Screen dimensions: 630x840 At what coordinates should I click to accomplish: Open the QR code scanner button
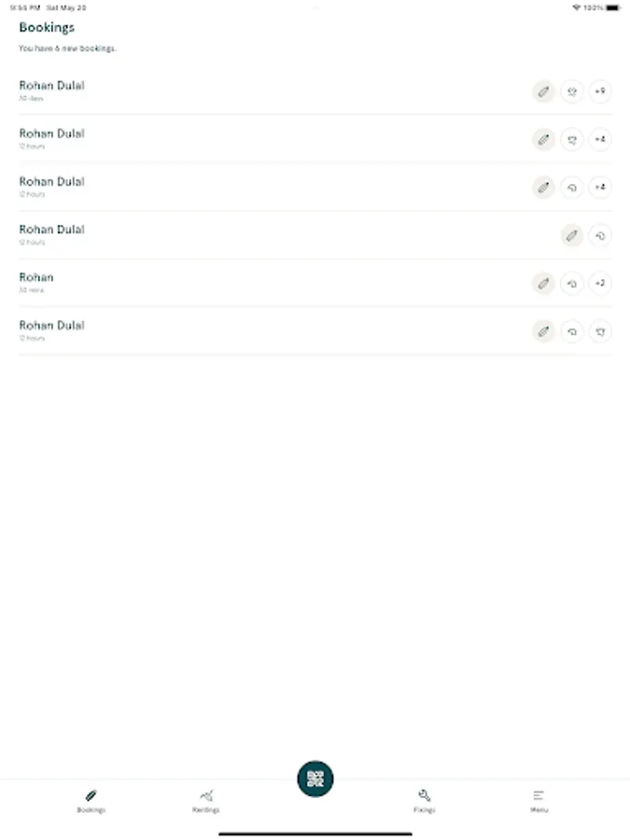pyautogui.click(x=315, y=778)
